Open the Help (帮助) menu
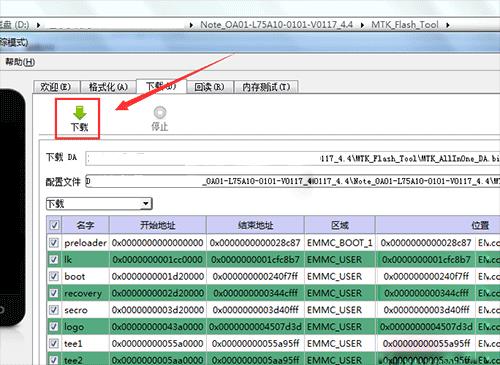This screenshot has width=500, height=365. 20,62
